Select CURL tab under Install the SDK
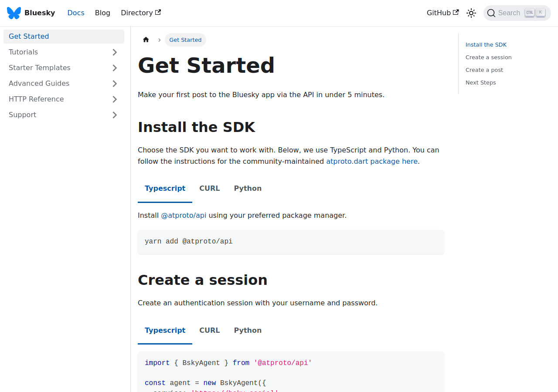 [x=210, y=189]
